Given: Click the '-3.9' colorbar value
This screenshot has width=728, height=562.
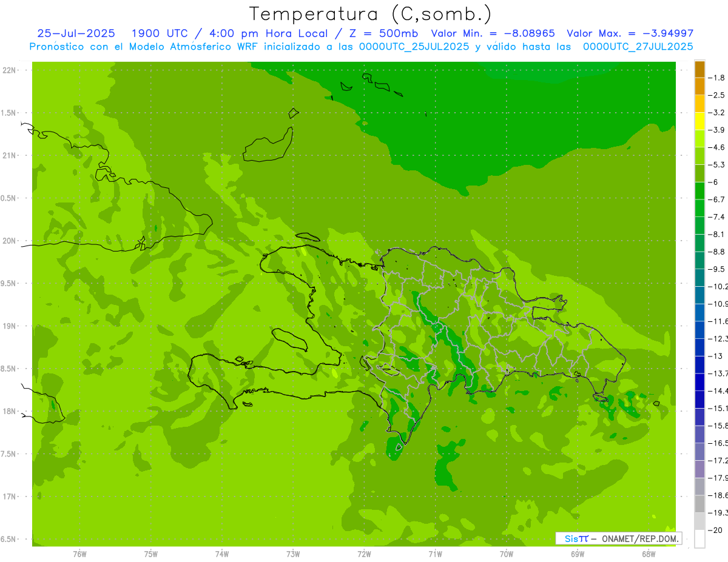Looking at the screenshot, I should [x=717, y=130].
